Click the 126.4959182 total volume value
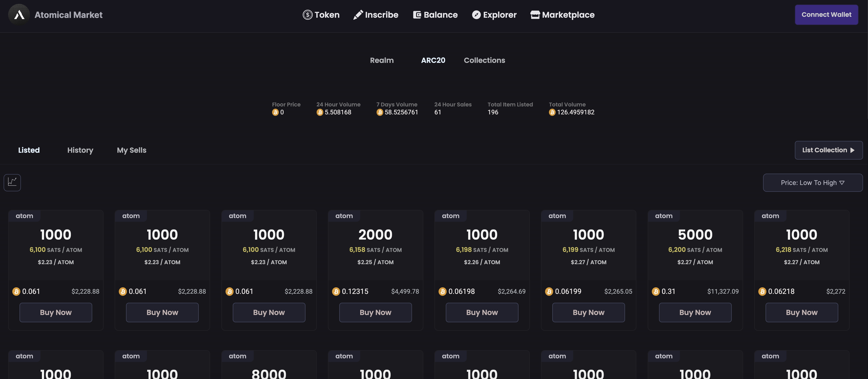Screen dimensions: 868x379 (x=575, y=112)
